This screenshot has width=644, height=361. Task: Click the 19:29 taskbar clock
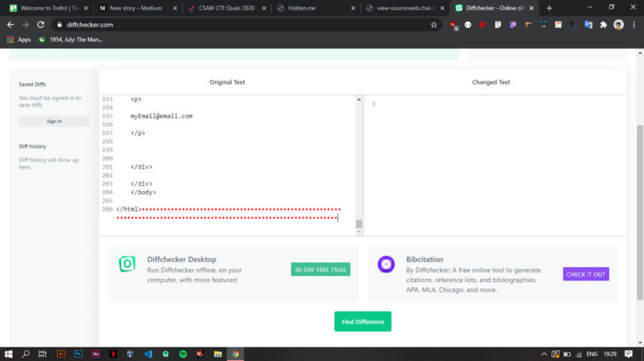[x=610, y=354]
